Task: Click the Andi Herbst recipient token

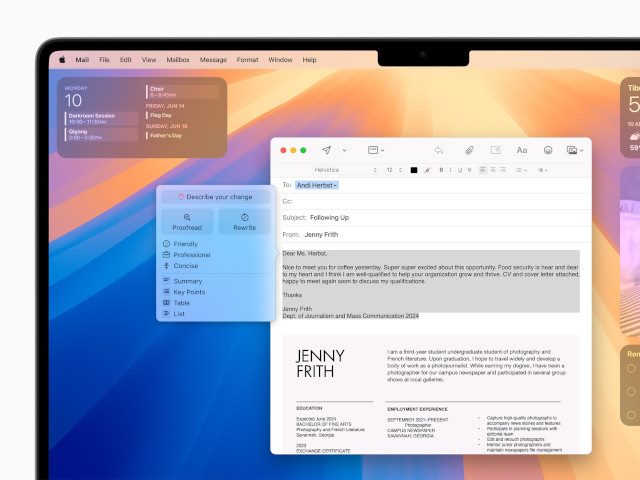Action: coord(317,185)
